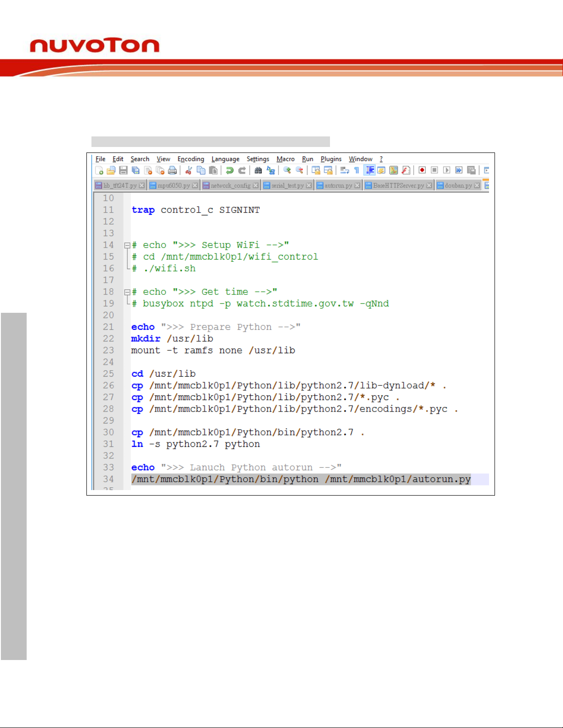Switch to the douban.py tab

click(x=458, y=186)
